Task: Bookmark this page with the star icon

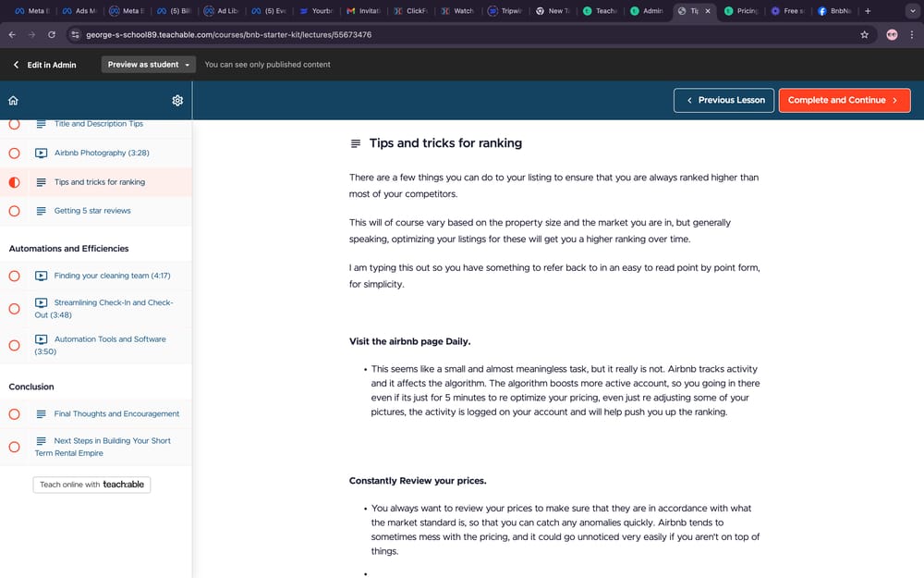Action: [x=865, y=35]
